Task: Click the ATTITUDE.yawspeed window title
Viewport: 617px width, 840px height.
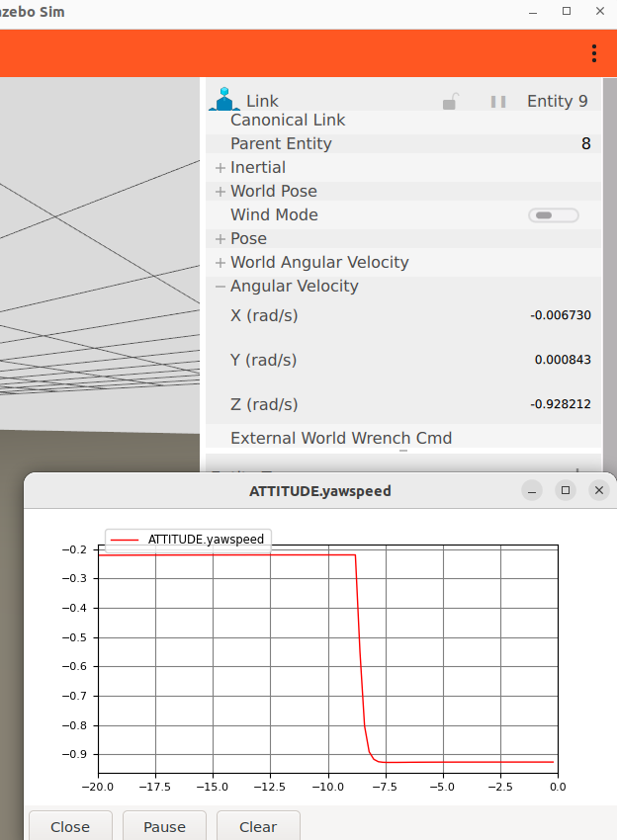Action: pos(320,491)
